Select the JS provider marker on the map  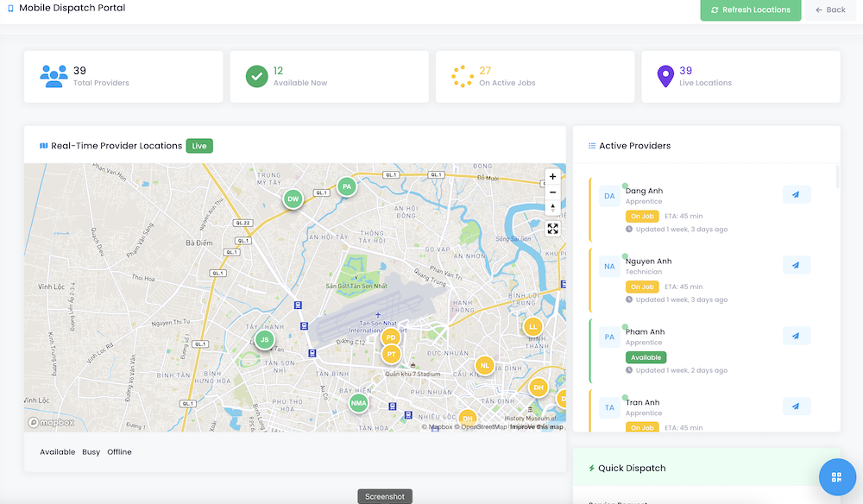pos(265,340)
